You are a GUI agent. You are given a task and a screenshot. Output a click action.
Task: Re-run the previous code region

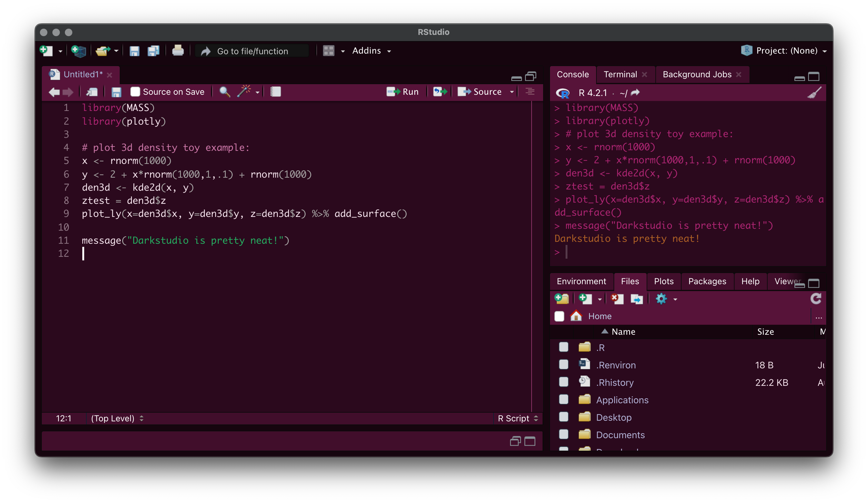pyautogui.click(x=440, y=92)
